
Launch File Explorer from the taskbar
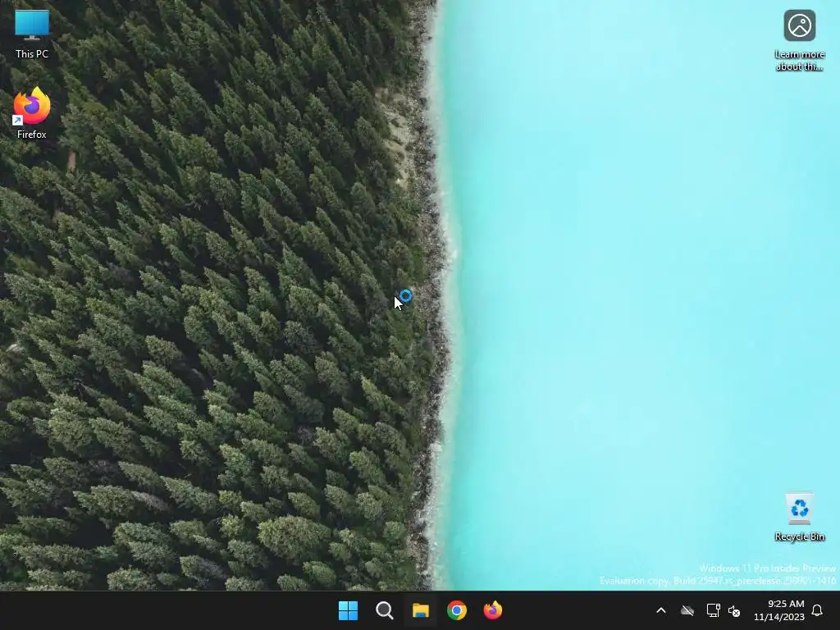tap(421, 610)
